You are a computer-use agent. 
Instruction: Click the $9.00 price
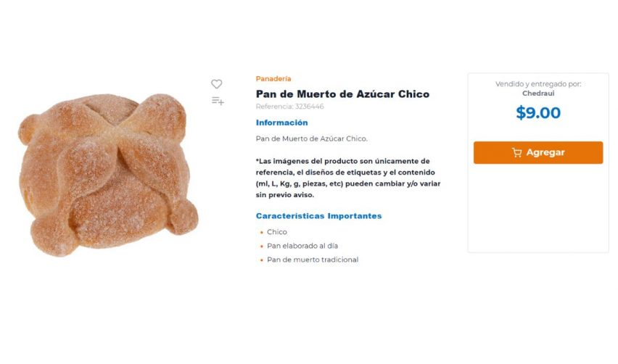pyautogui.click(x=538, y=112)
